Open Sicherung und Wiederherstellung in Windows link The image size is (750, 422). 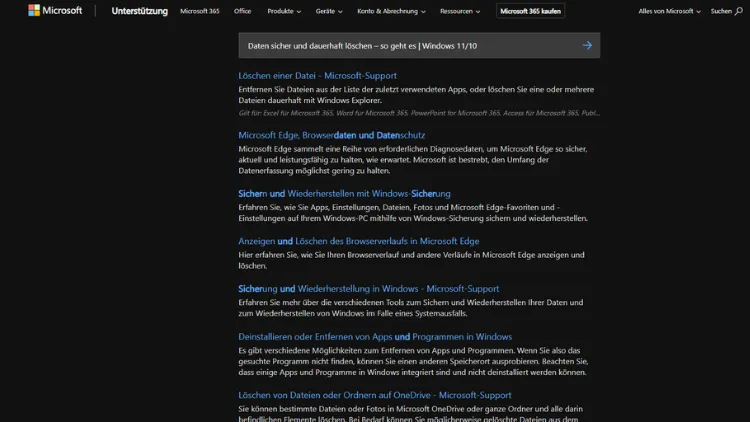point(369,289)
